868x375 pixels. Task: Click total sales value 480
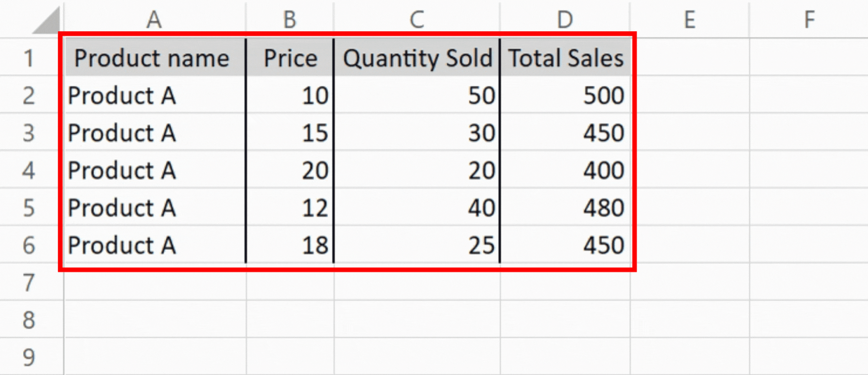tap(565, 208)
